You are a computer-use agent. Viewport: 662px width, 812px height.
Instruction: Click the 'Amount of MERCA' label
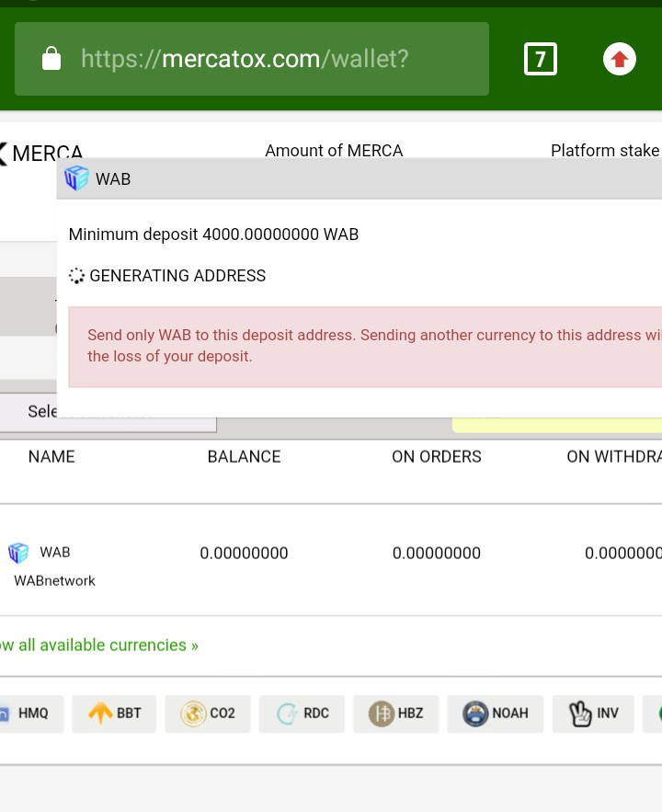[334, 151]
